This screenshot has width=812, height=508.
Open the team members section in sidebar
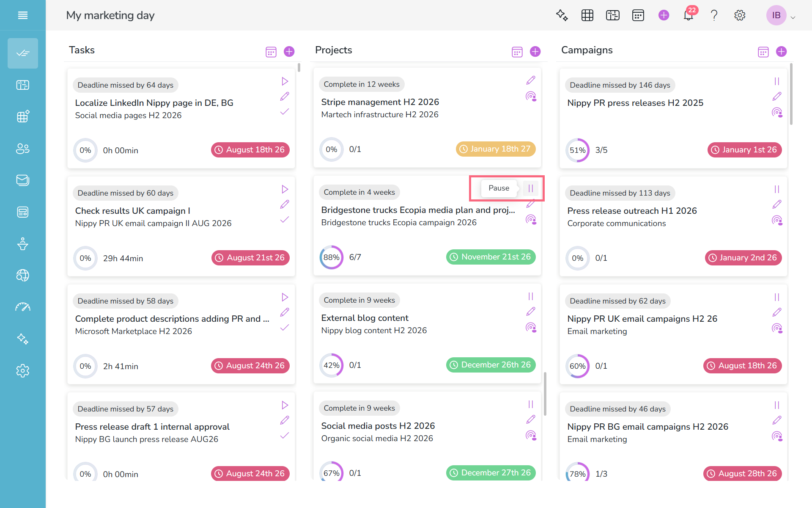tap(23, 149)
